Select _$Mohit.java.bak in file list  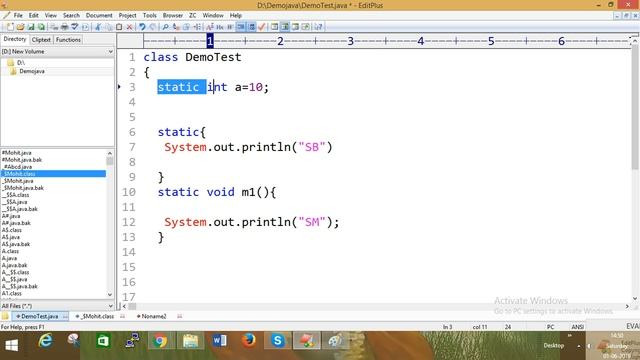pos(23,188)
